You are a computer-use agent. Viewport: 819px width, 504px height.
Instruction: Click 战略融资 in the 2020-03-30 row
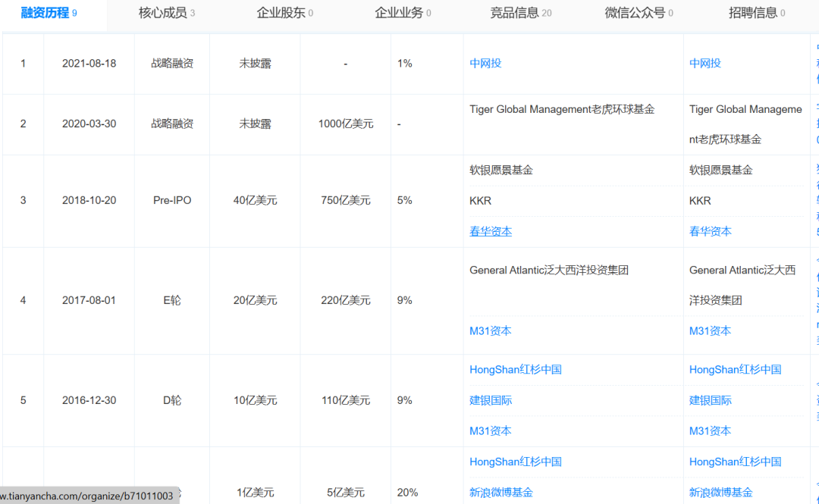click(x=172, y=124)
